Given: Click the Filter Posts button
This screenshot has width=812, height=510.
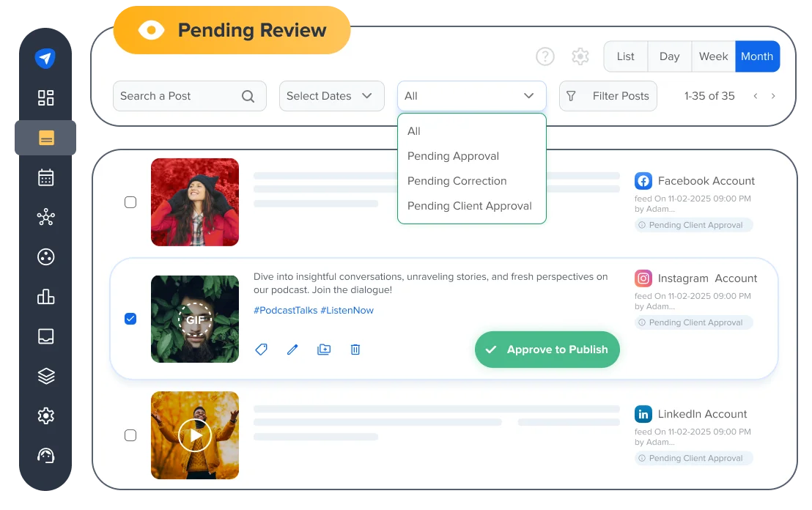Looking at the screenshot, I should tap(608, 96).
